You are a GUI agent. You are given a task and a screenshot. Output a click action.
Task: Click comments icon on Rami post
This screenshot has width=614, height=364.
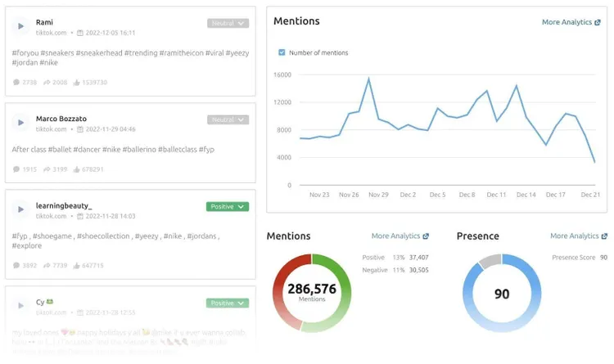point(16,82)
